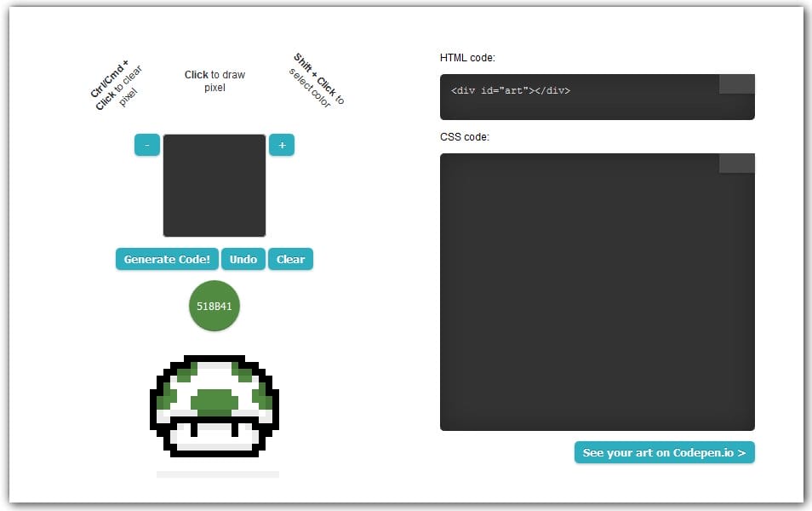Click inside the CSS code box
This screenshot has width=812, height=511.
click(x=596, y=290)
